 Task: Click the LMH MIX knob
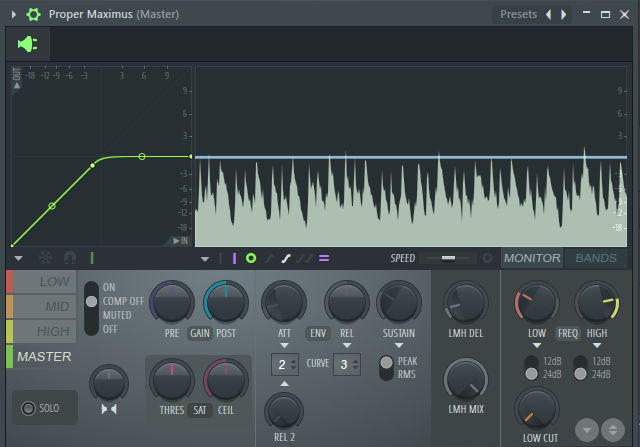(x=466, y=380)
